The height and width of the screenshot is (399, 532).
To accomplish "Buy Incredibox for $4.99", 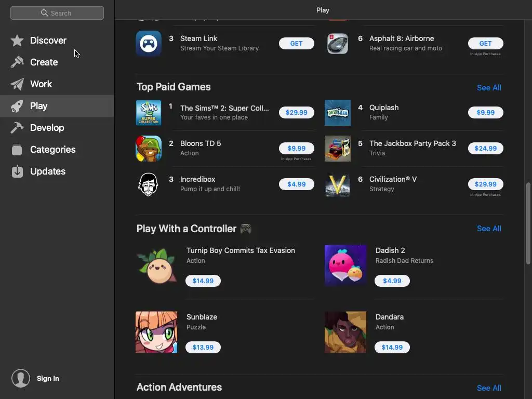I will click(296, 184).
